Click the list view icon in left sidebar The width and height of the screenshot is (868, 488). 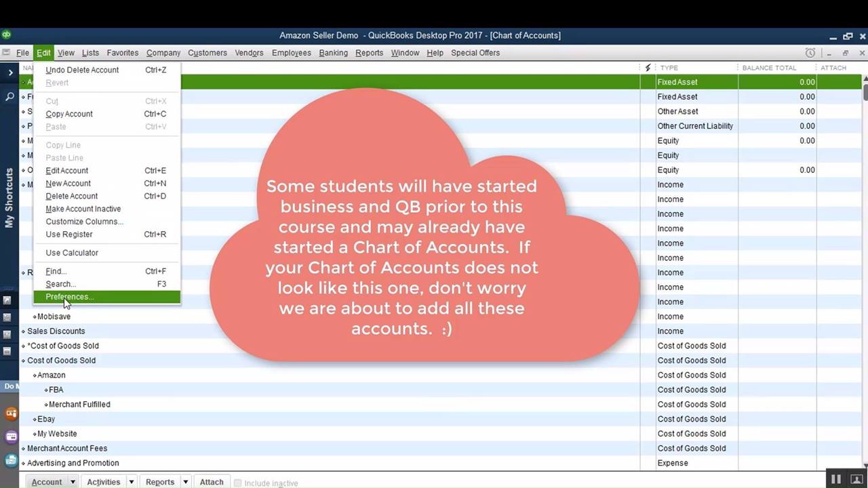pos(7,317)
